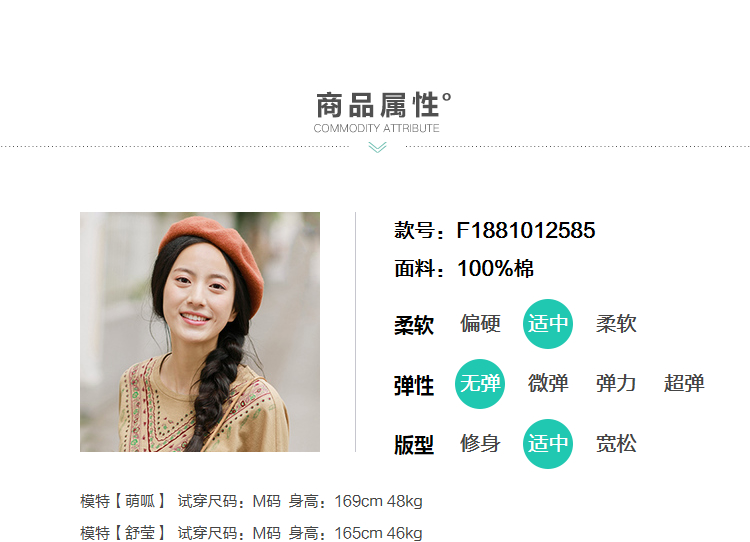Screen dimensions: 750x542
Task: Click the 弹性 row label
Action: coord(414,386)
